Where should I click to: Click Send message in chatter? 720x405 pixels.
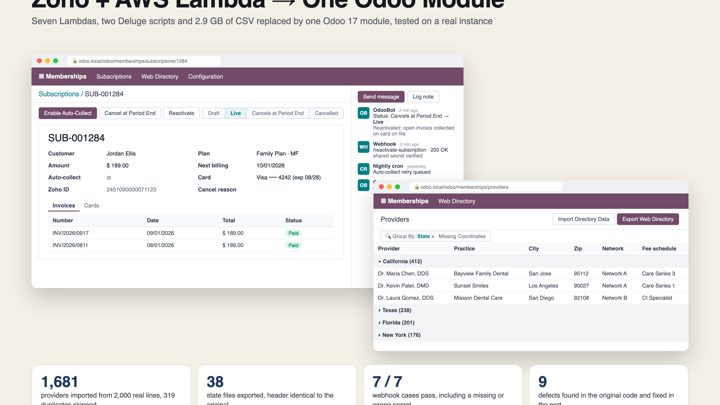tap(381, 97)
